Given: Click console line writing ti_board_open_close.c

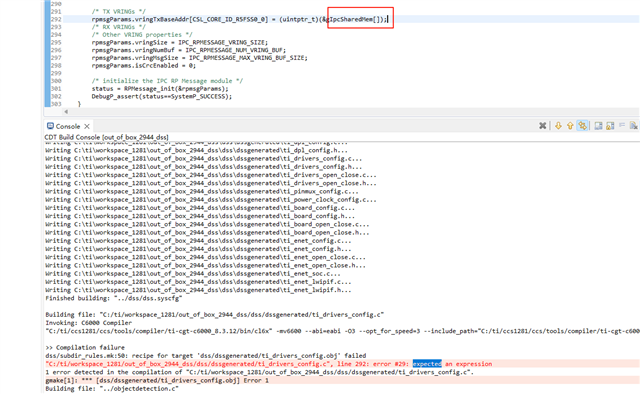Looking at the screenshot, I should click(207, 224).
